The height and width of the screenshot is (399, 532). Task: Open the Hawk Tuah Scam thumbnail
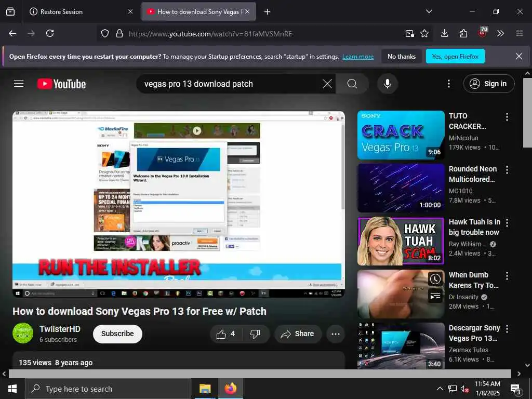(x=401, y=241)
